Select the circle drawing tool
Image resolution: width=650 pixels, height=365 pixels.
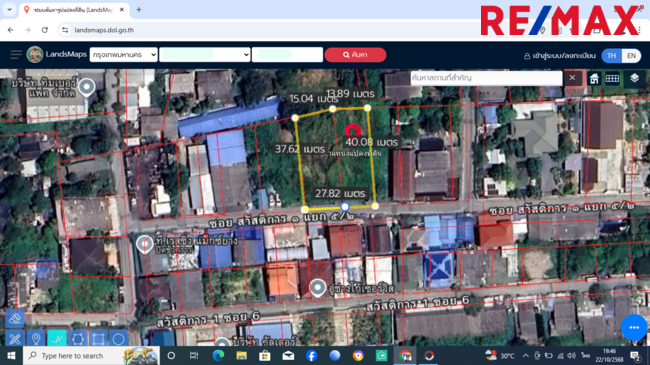(x=119, y=339)
